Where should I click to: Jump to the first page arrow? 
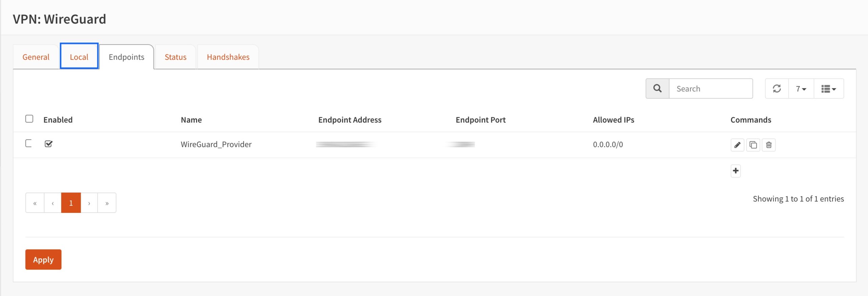click(35, 203)
